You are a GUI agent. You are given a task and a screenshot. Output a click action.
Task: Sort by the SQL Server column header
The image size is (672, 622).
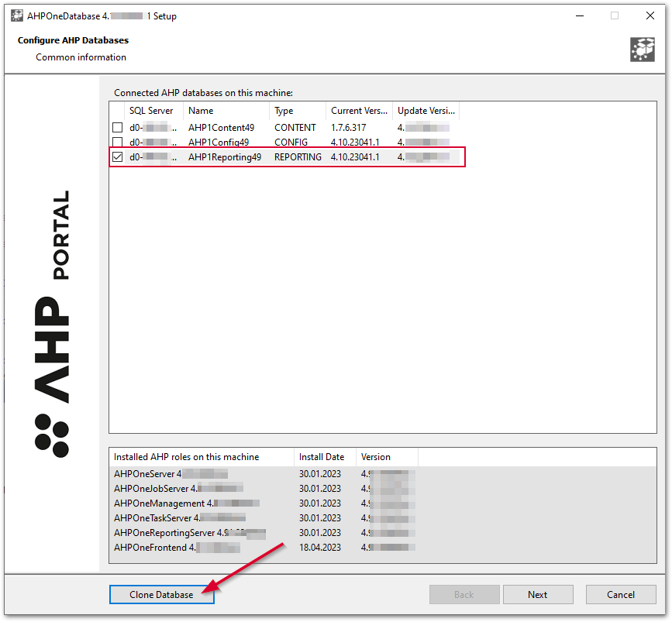(153, 111)
